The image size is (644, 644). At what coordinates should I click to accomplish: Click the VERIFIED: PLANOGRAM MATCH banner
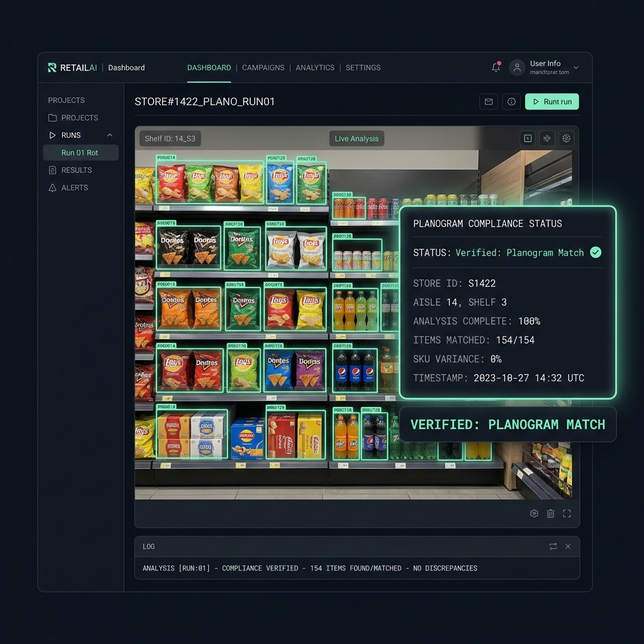508,425
